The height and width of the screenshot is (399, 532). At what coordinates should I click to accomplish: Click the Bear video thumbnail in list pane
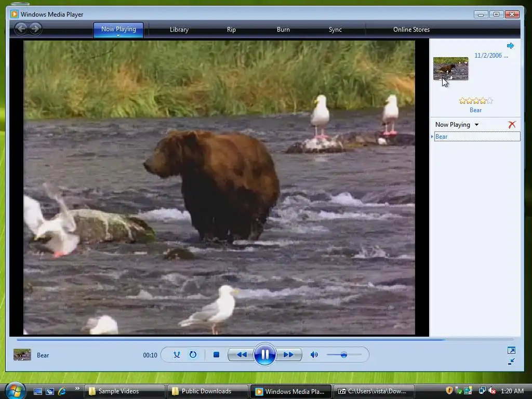click(450, 69)
